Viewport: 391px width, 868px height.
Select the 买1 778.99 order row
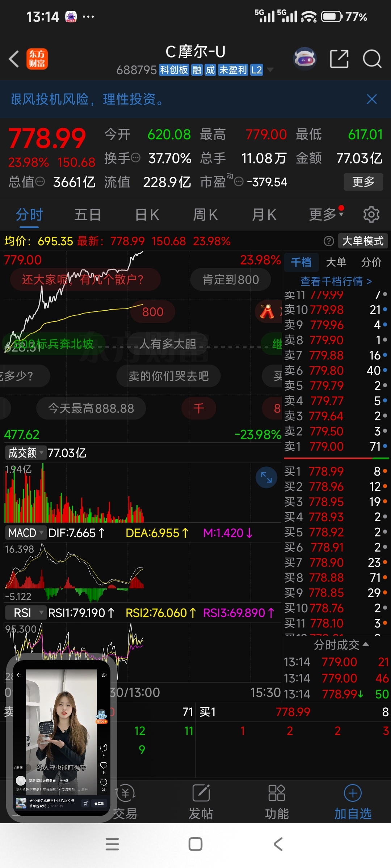tap(336, 471)
